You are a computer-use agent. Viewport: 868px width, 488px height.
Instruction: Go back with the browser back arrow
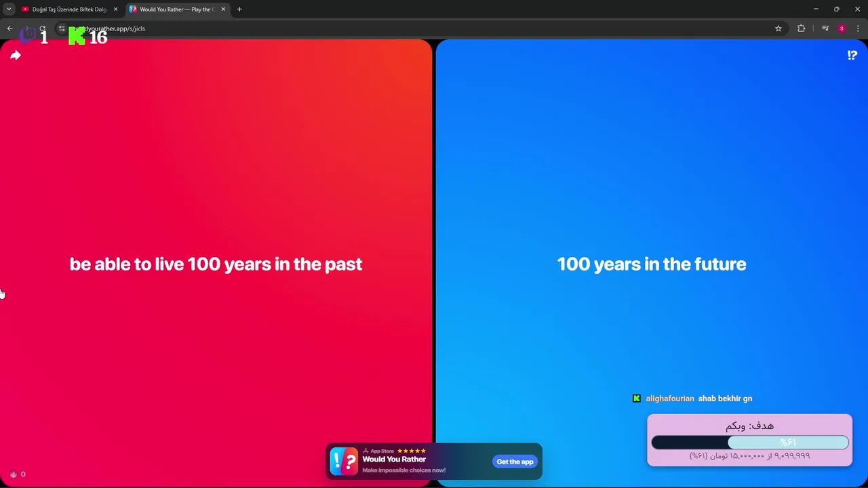9,28
